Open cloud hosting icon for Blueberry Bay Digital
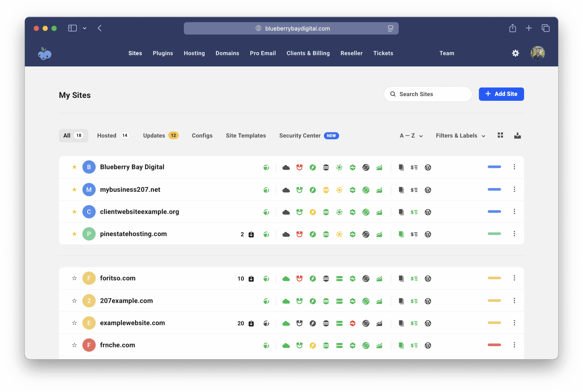Screen dimensions: 583x392 [x=286, y=168]
